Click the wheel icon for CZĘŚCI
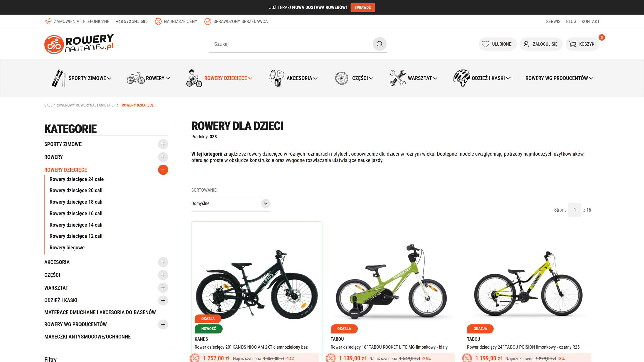The width and height of the screenshot is (644, 362). (x=341, y=78)
